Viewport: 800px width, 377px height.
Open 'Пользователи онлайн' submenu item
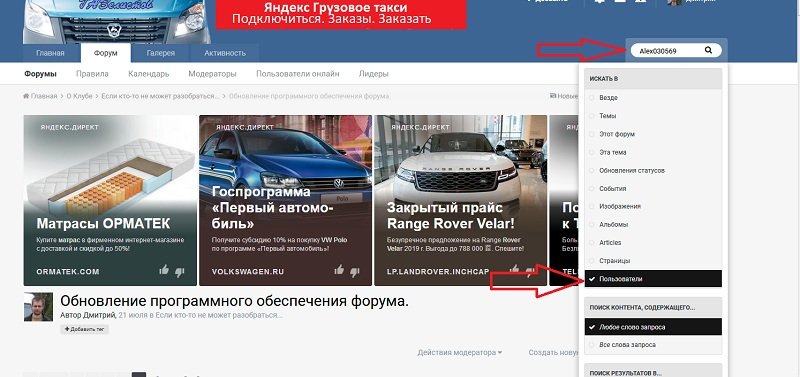(x=297, y=74)
